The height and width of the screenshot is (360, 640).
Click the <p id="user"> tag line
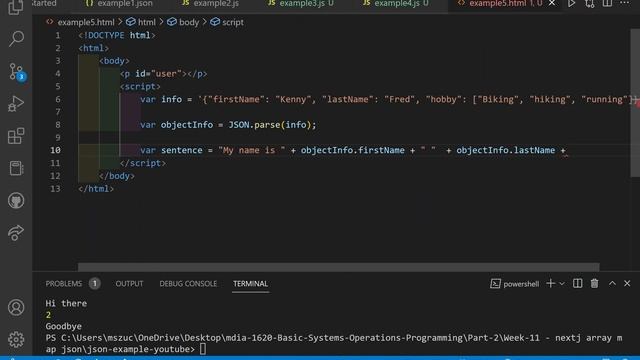(x=164, y=74)
